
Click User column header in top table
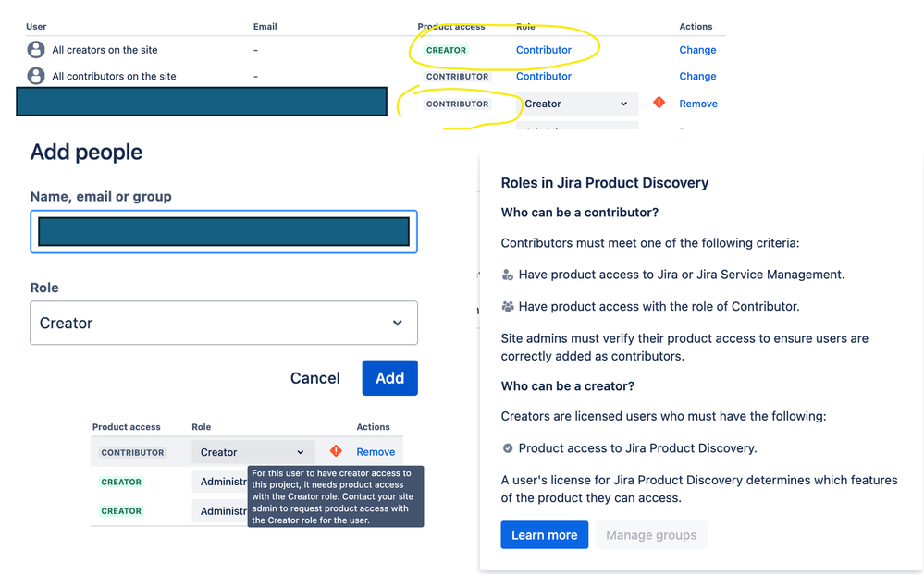36,27
